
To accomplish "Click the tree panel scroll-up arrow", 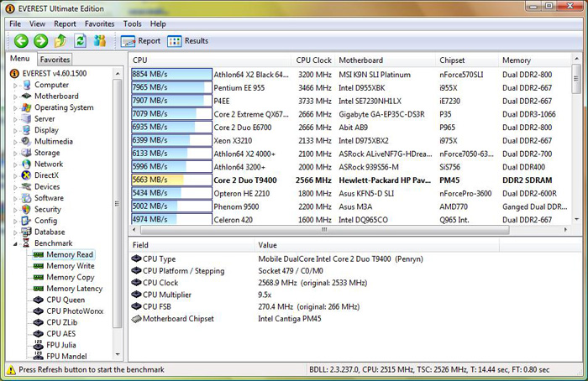I will coord(118,73).
